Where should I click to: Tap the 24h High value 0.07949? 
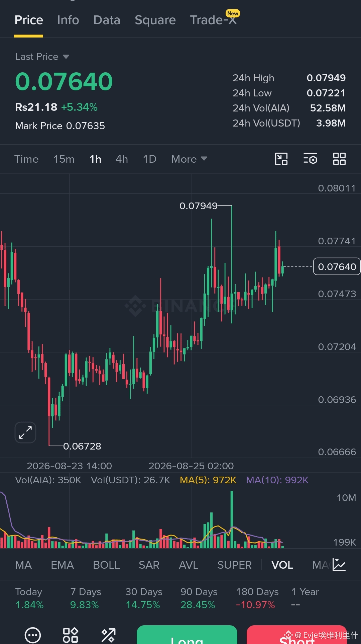point(326,78)
